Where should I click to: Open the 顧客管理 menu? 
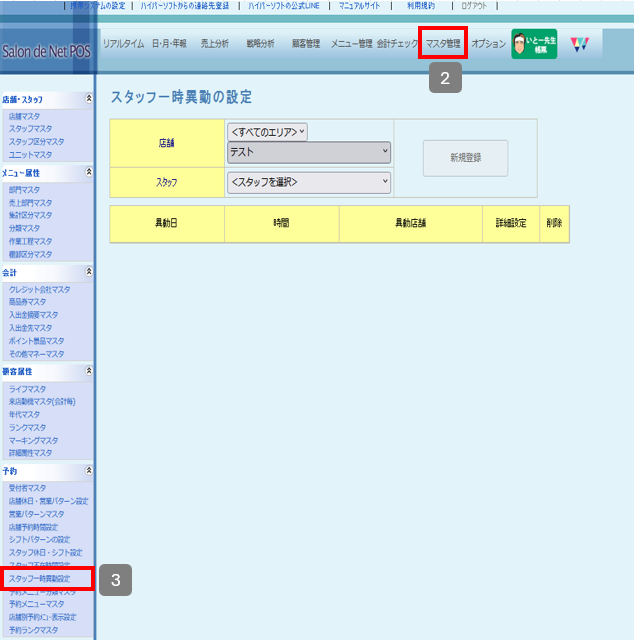coord(305,44)
